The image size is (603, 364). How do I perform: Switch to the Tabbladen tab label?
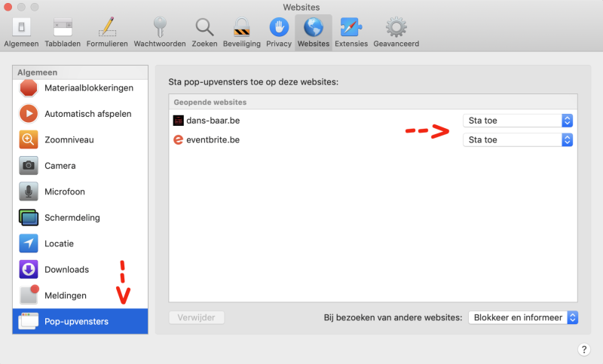[x=63, y=44]
